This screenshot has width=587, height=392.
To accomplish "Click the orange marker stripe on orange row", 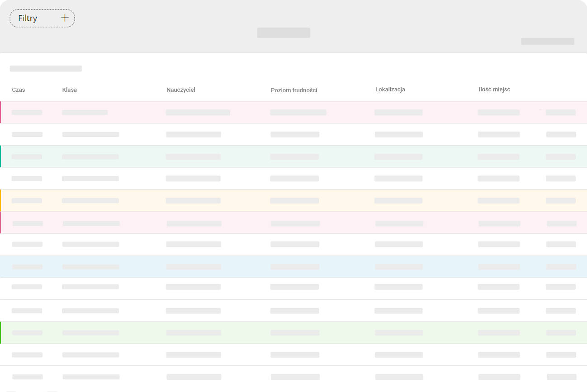I will pos(0,200).
